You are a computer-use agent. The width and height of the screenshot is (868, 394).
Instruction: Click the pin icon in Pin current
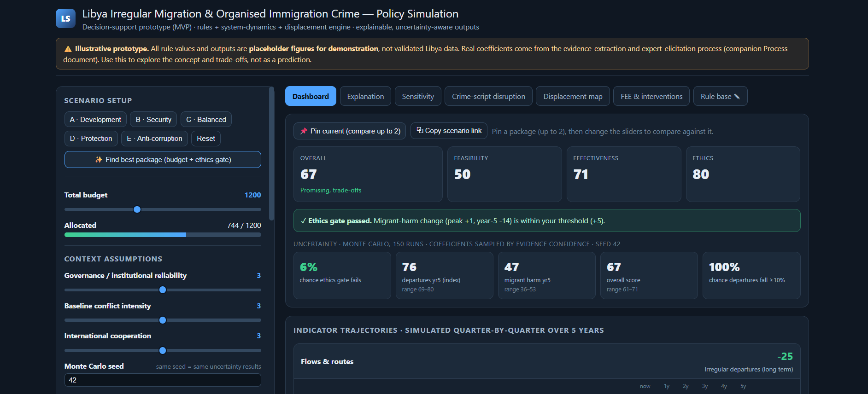pyautogui.click(x=304, y=131)
